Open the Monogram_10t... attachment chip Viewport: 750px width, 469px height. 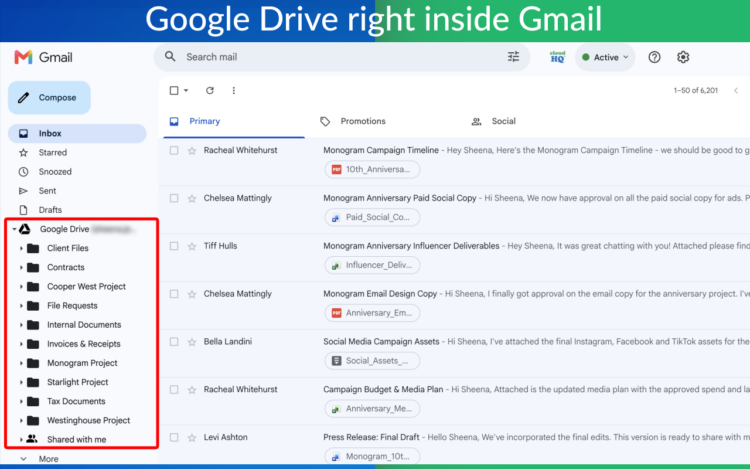(372, 456)
